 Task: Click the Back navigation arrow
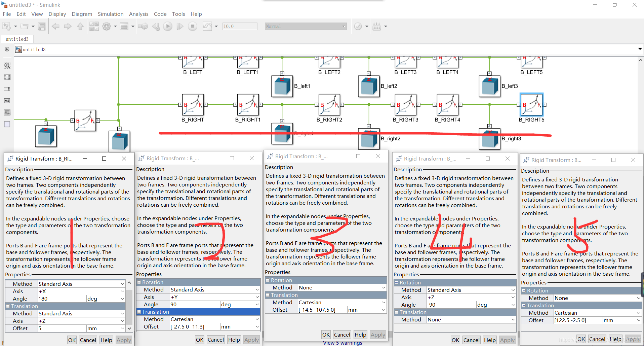[55, 26]
